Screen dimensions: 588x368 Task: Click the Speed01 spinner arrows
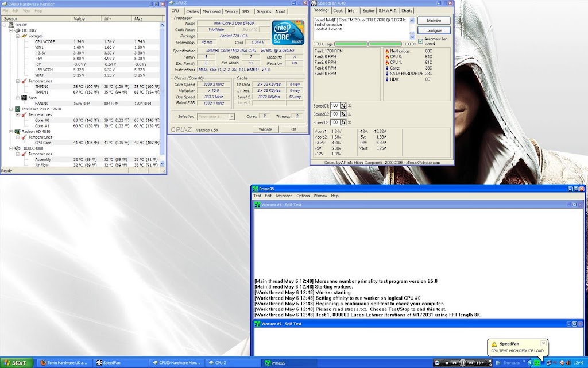tap(343, 106)
